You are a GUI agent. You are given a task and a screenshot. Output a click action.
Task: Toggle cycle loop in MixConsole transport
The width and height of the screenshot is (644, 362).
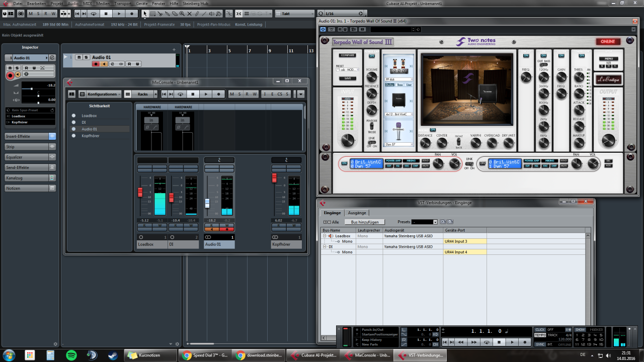tap(180, 94)
